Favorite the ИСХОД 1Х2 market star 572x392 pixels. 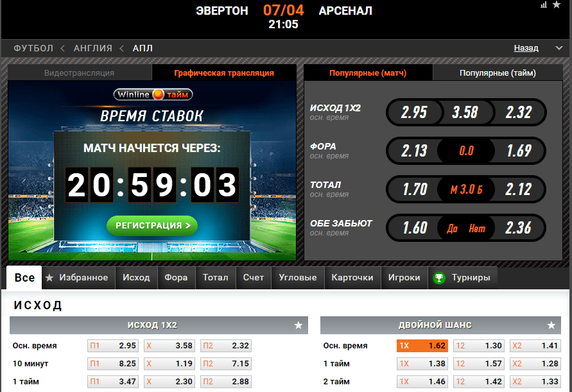299,325
